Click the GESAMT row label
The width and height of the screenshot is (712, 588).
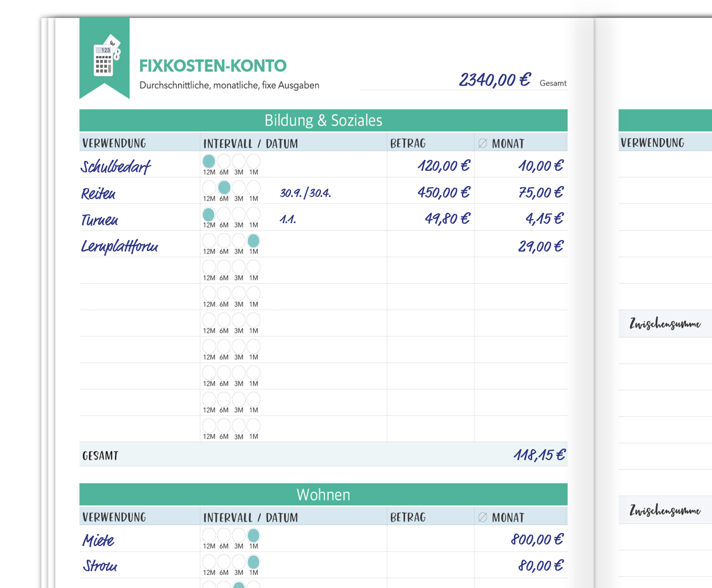(x=100, y=456)
